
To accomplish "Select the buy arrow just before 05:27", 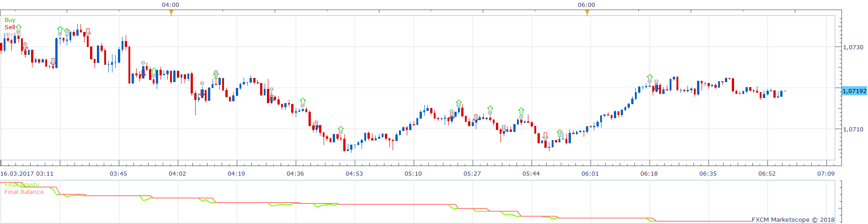I will coord(458,103).
